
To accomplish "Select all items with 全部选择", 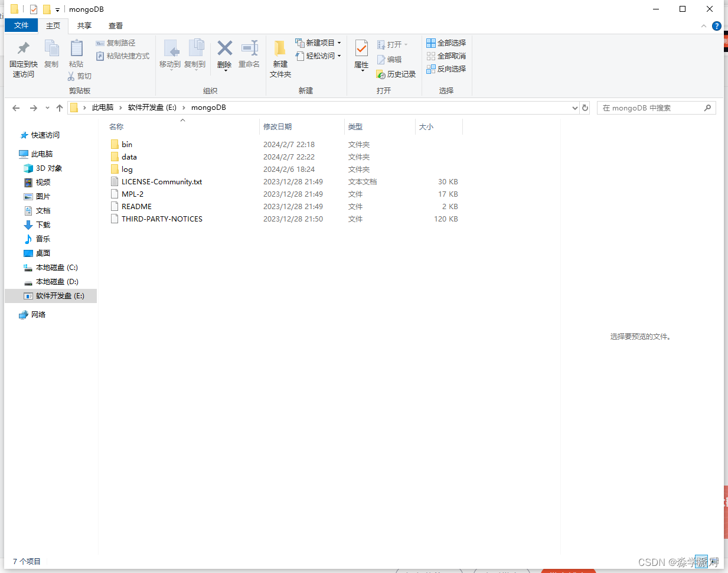I will [x=446, y=43].
